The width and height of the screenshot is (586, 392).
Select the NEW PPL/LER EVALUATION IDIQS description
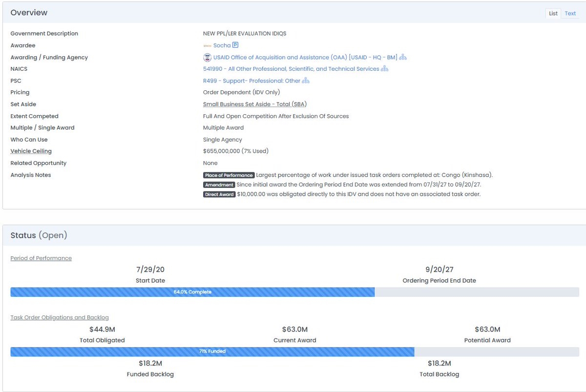[x=245, y=34]
